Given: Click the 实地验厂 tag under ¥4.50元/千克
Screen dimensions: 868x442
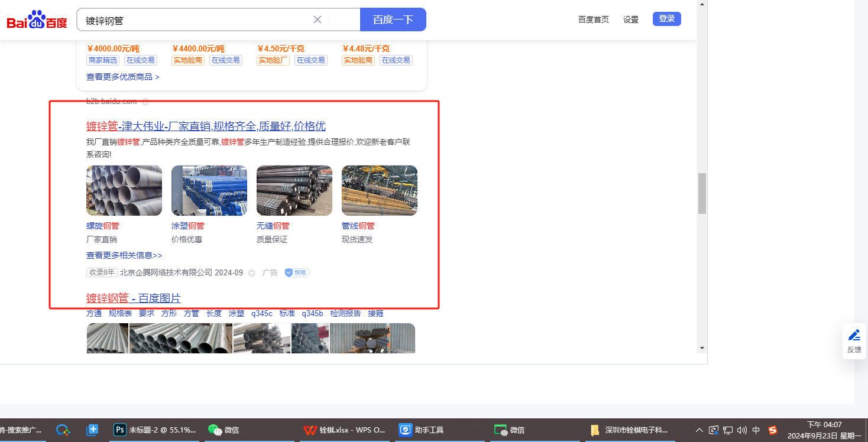Looking at the screenshot, I should click(273, 60).
